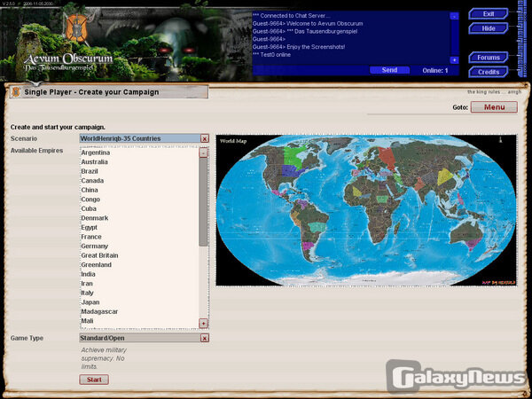The image size is (532, 399).
Task: Click the 'Test0 online' chat line
Action: [271, 55]
